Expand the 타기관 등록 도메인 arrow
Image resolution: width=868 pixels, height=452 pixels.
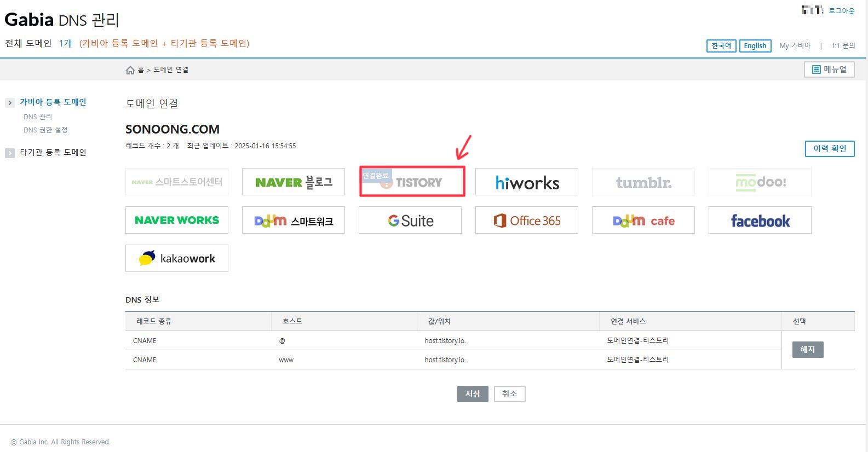pyautogui.click(x=10, y=153)
